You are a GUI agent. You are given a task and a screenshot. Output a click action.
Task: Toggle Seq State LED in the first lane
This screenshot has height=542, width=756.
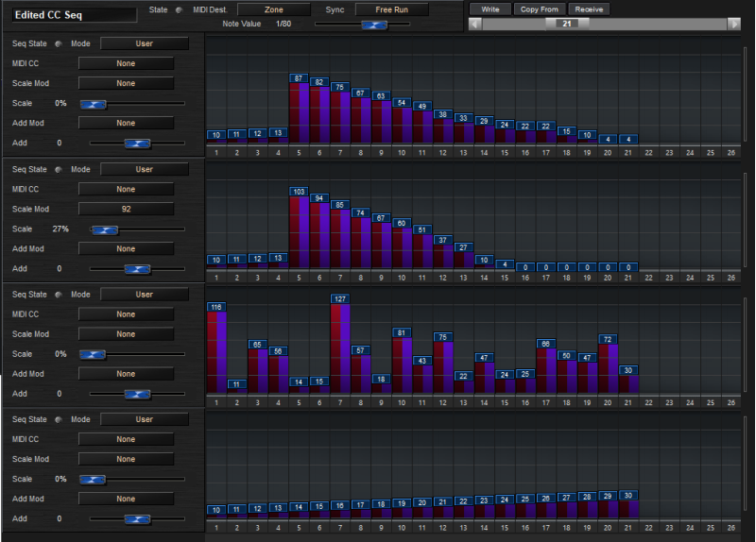(60, 43)
